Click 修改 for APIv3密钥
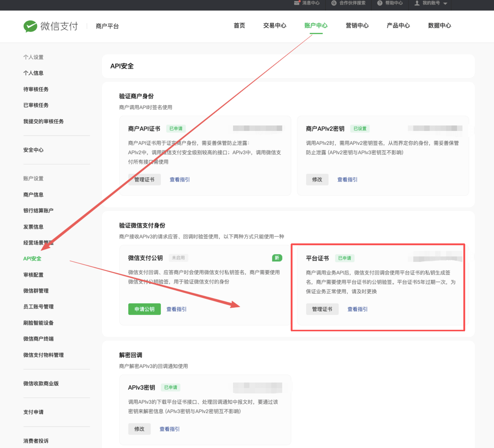Screen dimensions: 494x448 140,429
